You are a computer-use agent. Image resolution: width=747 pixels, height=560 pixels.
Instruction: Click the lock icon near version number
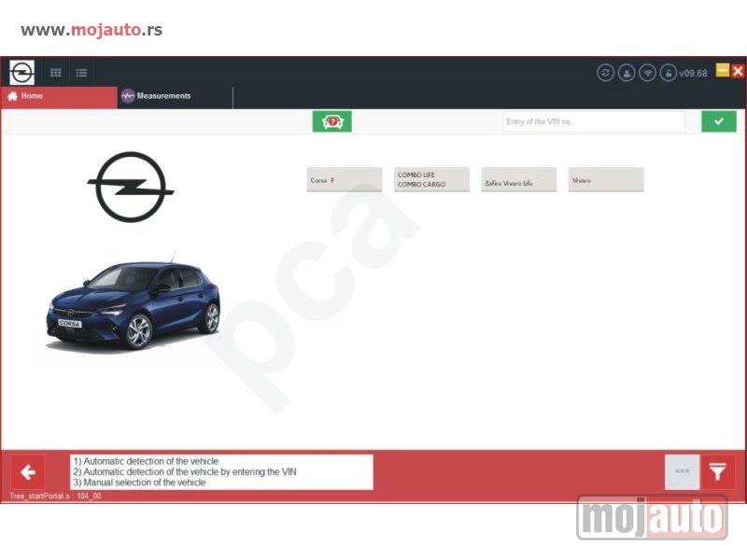click(x=669, y=73)
